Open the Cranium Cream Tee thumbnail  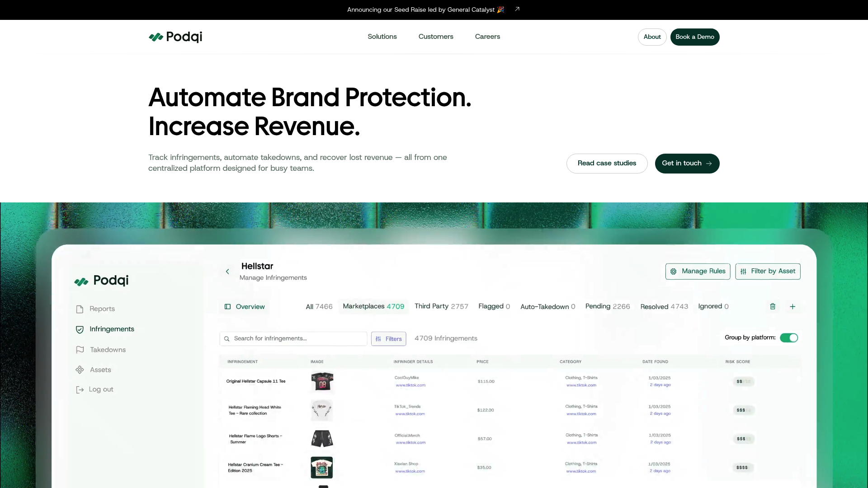click(x=322, y=468)
